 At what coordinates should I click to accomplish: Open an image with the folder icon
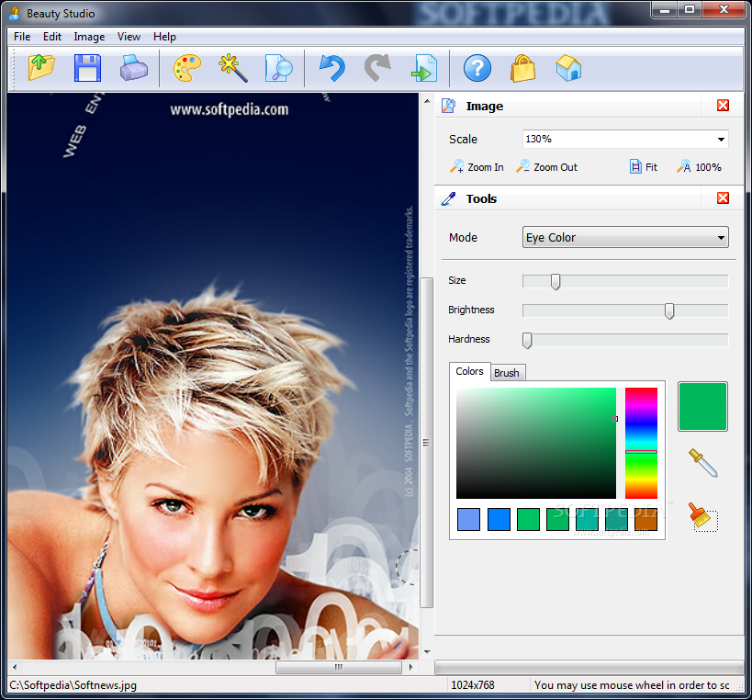(41, 68)
